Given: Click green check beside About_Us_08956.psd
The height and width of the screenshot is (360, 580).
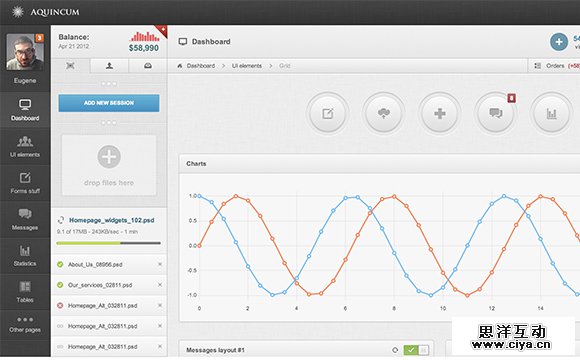Looking at the screenshot, I should 60,264.
